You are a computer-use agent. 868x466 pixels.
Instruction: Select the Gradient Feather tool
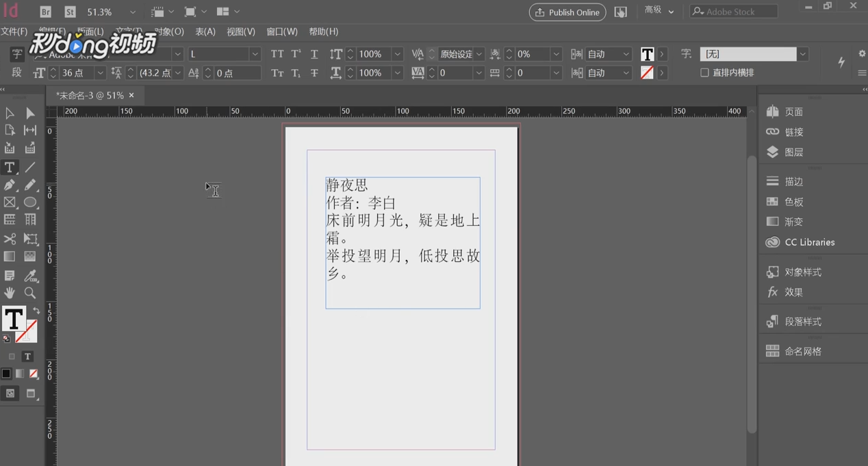pyautogui.click(x=30, y=257)
